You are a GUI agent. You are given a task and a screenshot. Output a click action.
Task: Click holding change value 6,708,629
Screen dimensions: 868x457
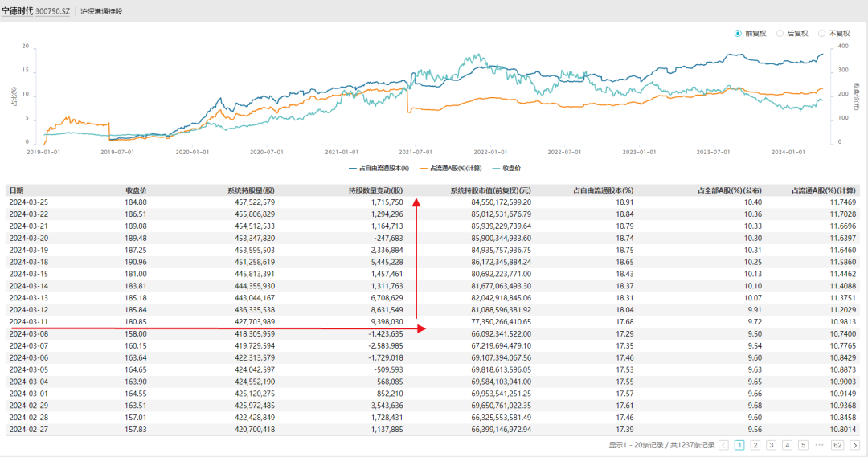(x=387, y=298)
